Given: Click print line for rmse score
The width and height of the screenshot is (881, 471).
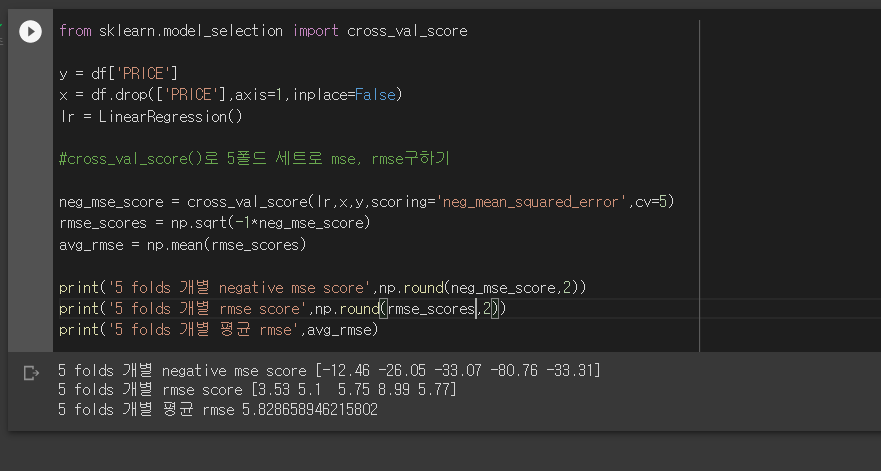Looking at the screenshot, I should click(x=283, y=309).
